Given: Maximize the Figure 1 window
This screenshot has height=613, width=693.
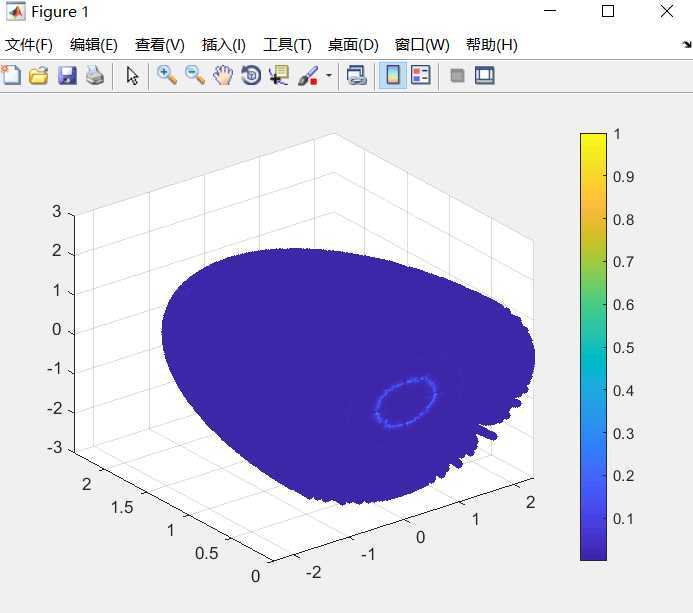Looking at the screenshot, I should (608, 11).
